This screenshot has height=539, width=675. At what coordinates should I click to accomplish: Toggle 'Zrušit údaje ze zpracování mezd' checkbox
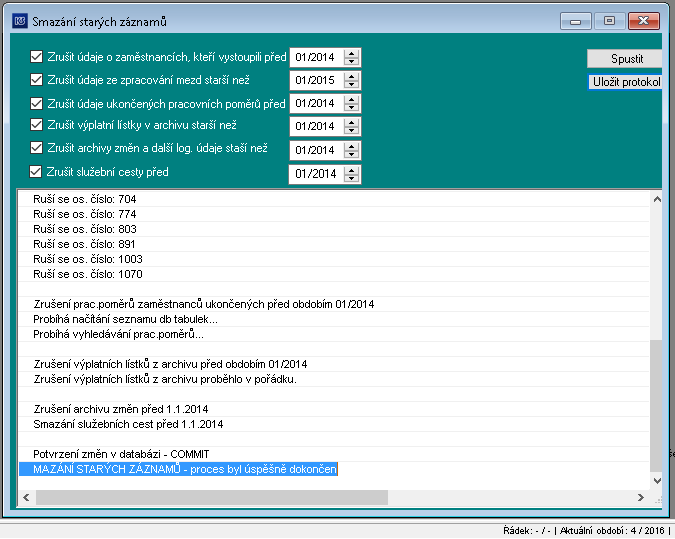(37, 80)
